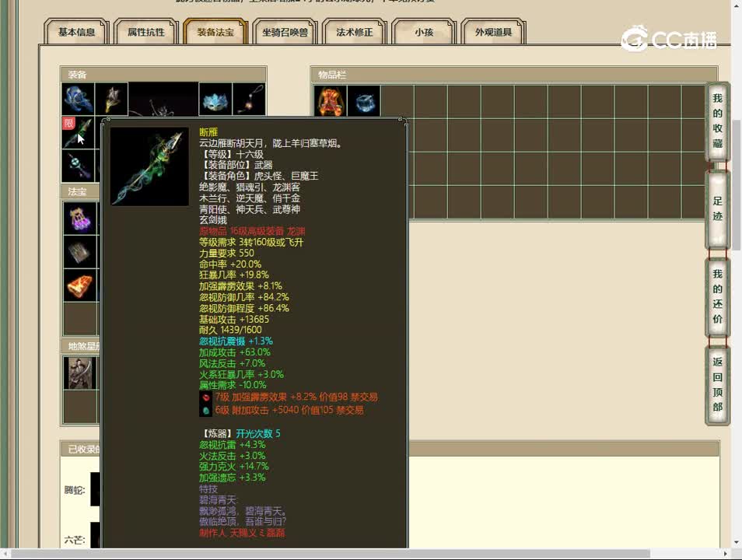The height and width of the screenshot is (560, 742).
Task: Open the 坐骑召唤兽 tab
Action: pos(285,32)
